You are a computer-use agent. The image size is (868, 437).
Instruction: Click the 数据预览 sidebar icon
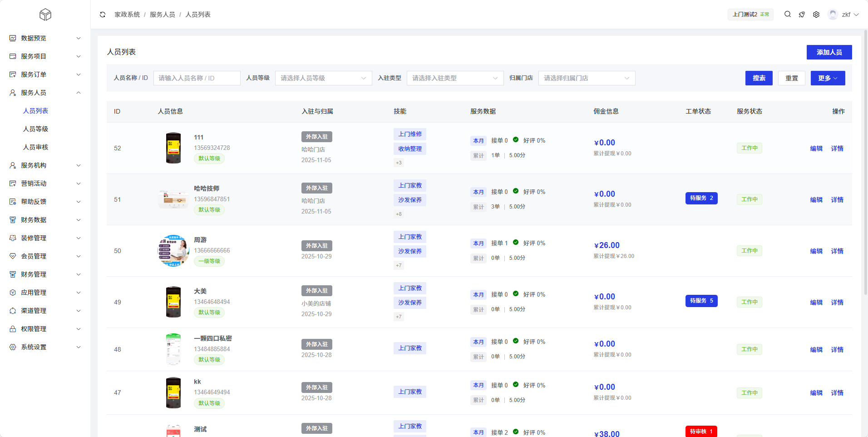coord(13,38)
